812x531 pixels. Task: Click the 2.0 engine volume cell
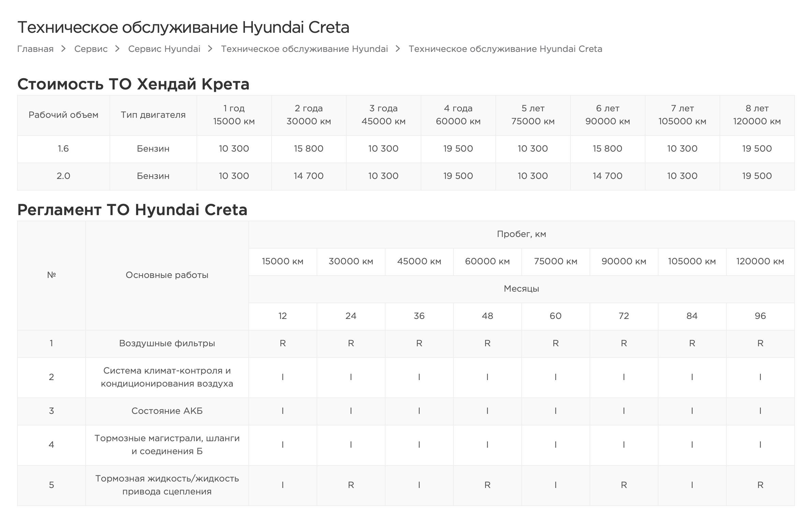tap(63, 176)
